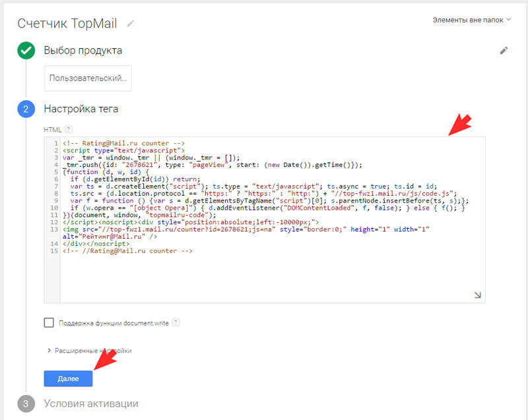Image resolution: width=528 pixels, height=420 pixels.
Task: Select the Пользовательский product tile
Action: [88, 78]
